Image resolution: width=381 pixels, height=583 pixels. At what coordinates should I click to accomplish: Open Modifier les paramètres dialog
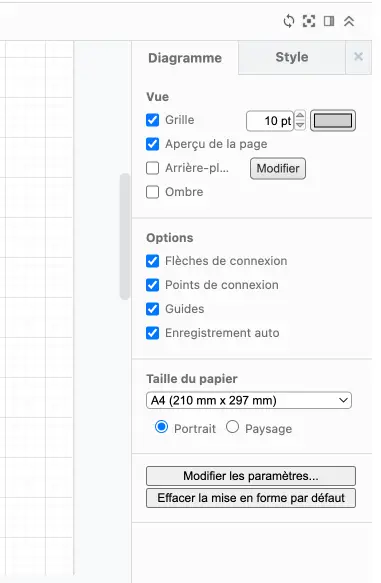(x=251, y=476)
